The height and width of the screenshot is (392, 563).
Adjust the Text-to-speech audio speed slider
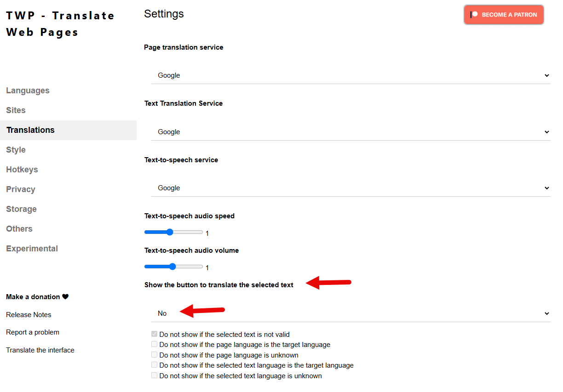tap(173, 232)
